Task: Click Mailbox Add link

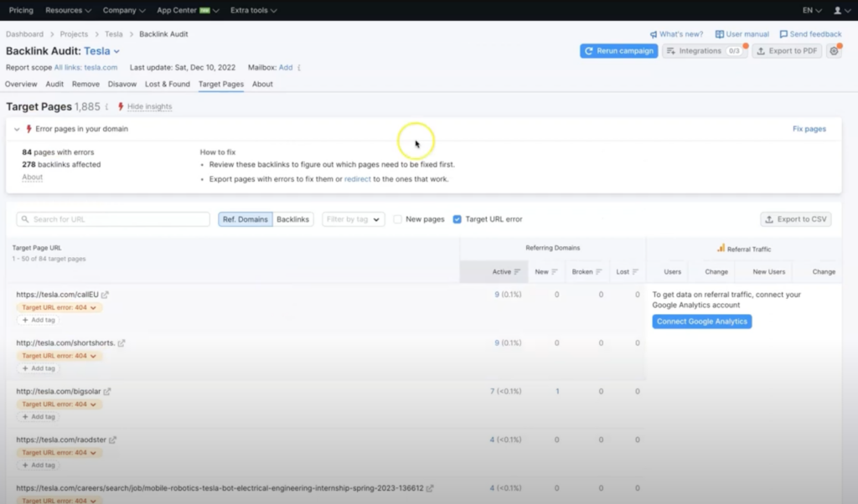Action: [286, 68]
